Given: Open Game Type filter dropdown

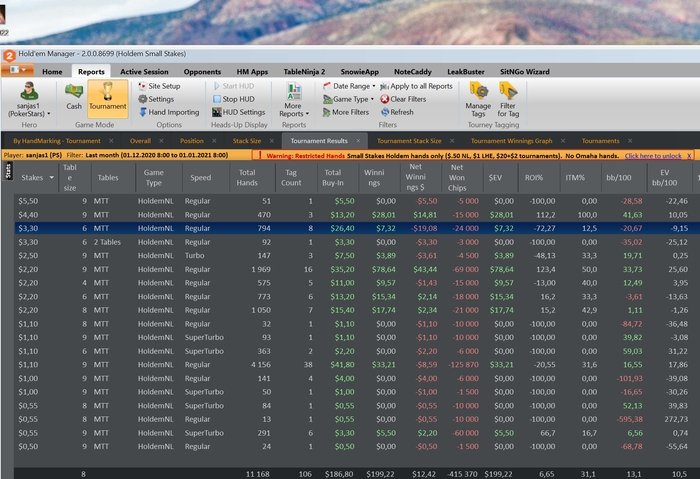Looking at the screenshot, I should (348, 99).
